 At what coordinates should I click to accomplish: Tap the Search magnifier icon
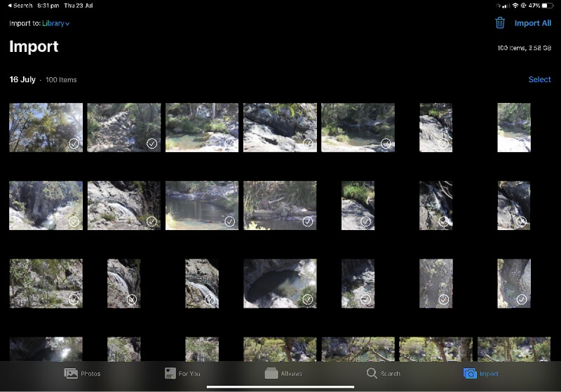tap(372, 373)
